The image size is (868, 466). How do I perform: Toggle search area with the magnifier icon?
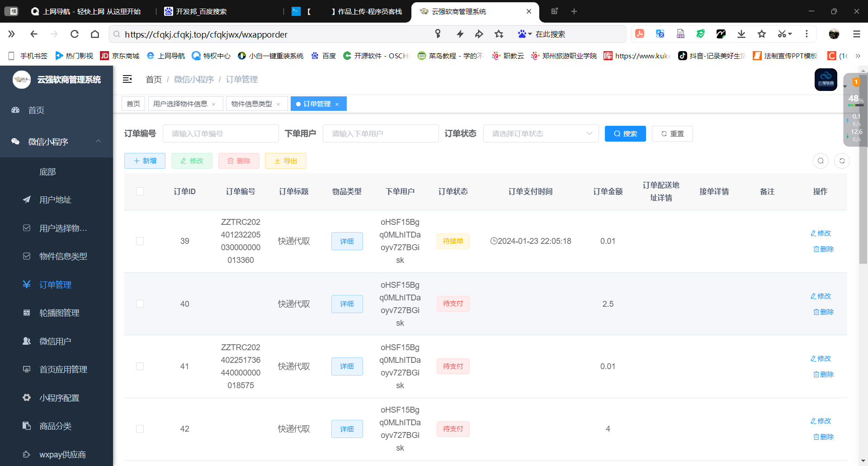[x=821, y=161]
